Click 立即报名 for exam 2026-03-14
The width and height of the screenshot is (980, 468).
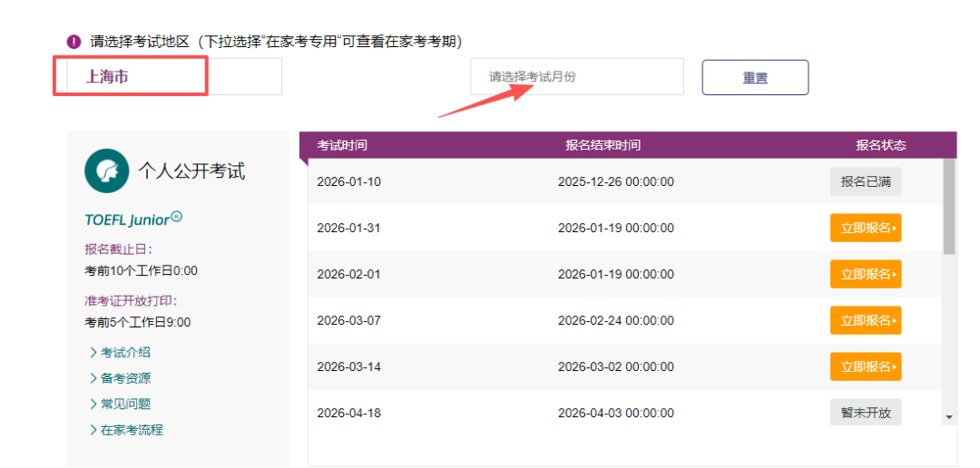866,366
